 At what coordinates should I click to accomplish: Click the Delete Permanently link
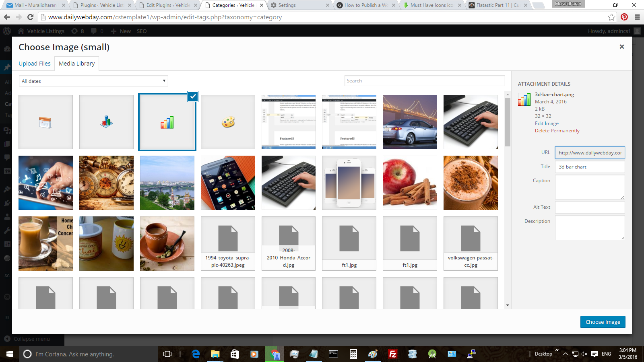[x=557, y=131]
